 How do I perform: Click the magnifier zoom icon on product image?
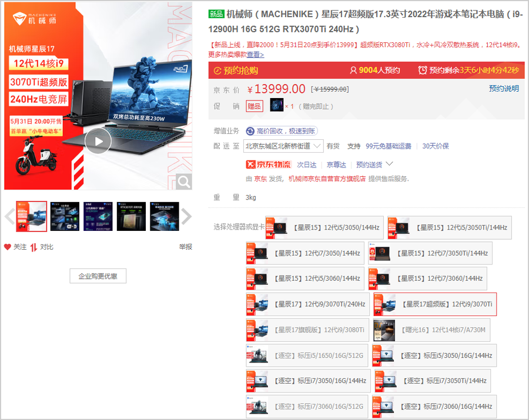pos(183,182)
